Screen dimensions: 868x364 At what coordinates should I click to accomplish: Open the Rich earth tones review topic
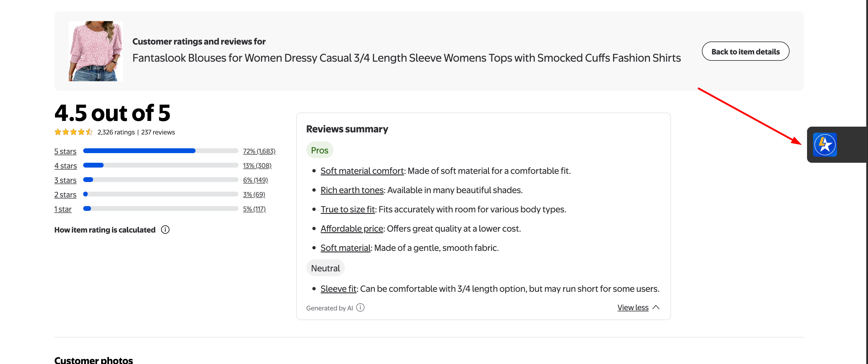click(x=352, y=190)
